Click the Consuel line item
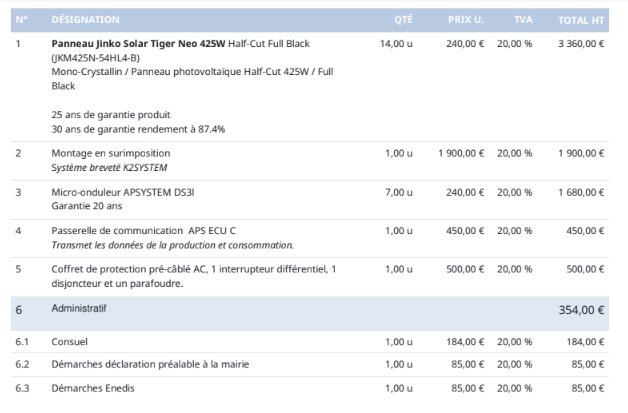The image size is (628, 413). tap(69, 342)
